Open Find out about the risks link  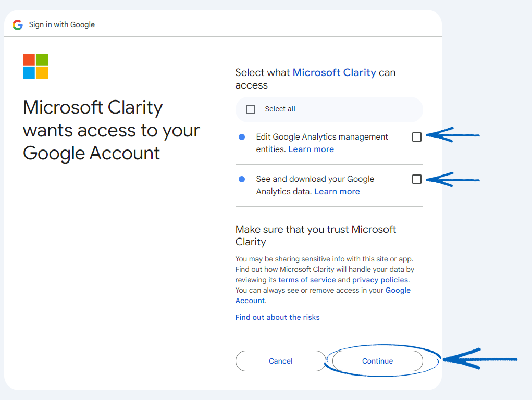278,317
